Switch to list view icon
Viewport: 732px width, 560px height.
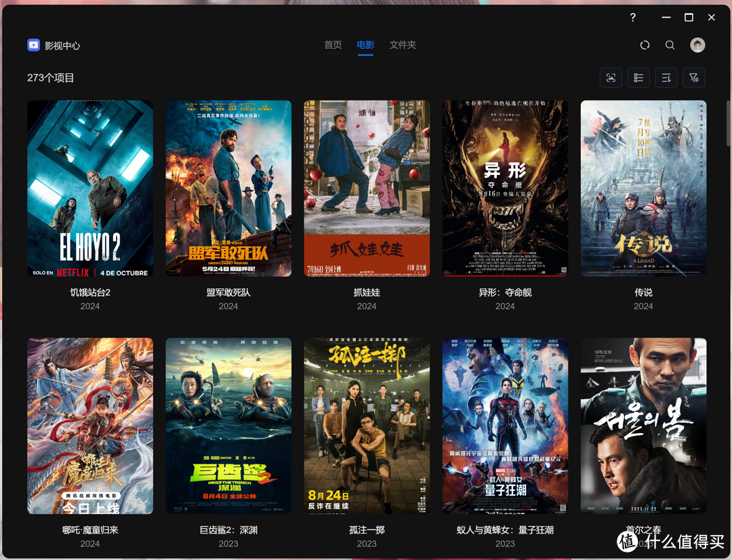click(x=638, y=77)
